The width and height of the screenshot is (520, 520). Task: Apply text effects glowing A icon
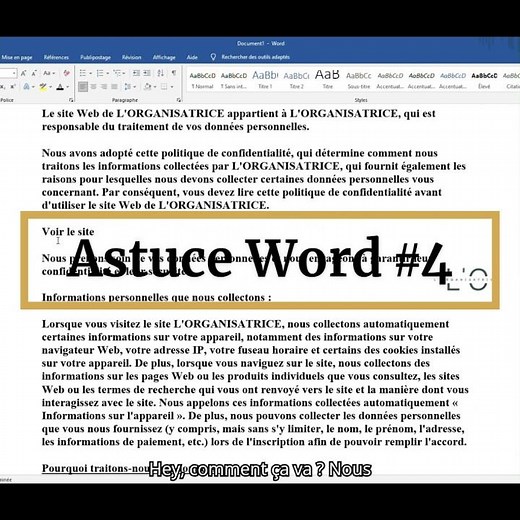pyautogui.click(x=26, y=87)
